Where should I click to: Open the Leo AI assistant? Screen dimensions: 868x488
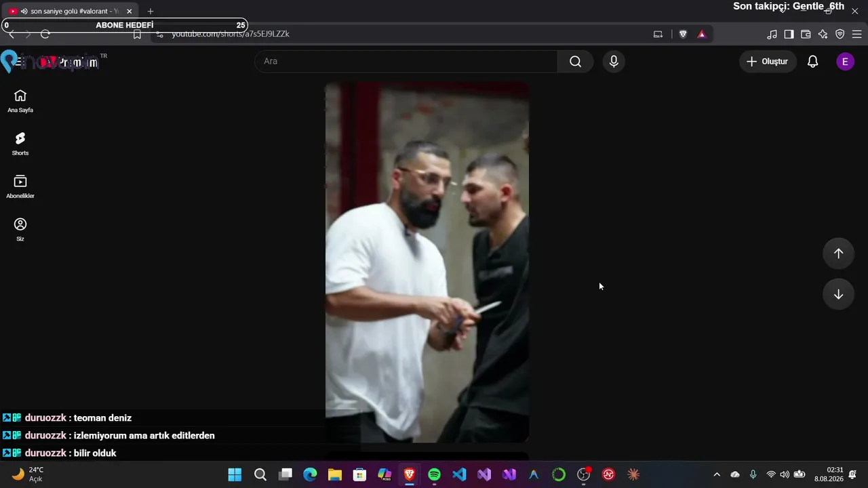pos(823,34)
